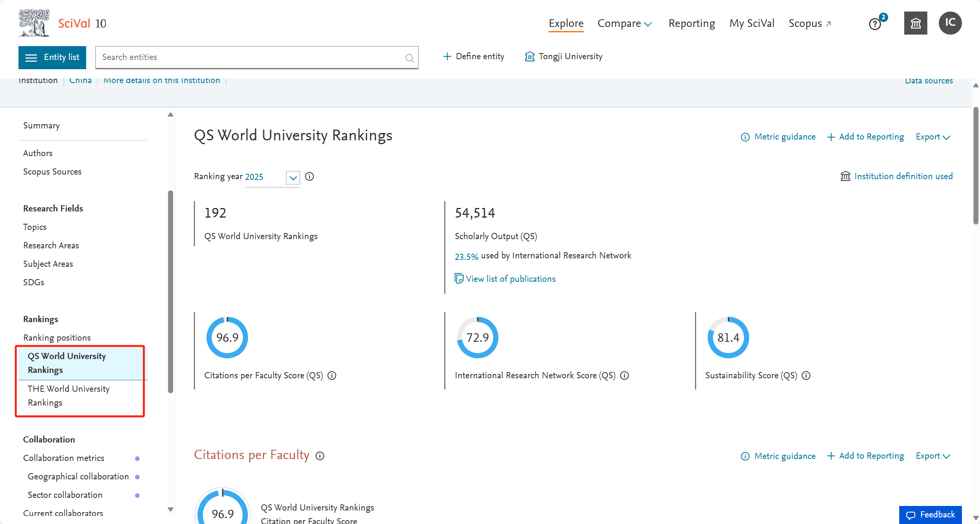Click the SciVal logo tree image
980x524 pixels.
(x=34, y=23)
